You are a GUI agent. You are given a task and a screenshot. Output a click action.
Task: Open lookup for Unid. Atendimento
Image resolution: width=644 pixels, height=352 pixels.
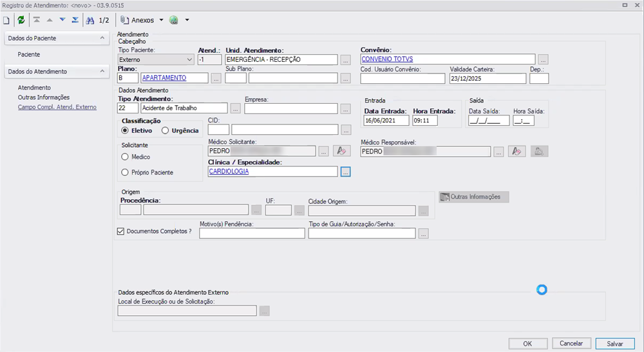pyautogui.click(x=346, y=60)
